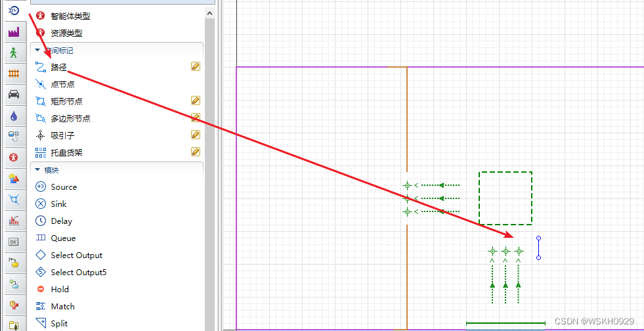Select the 点节点 point node icon
This screenshot has height=331, width=644.
[x=41, y=84]
